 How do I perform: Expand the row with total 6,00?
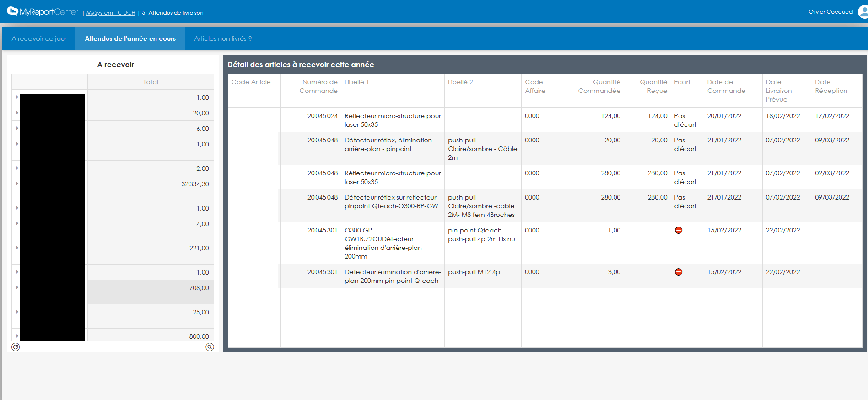(x=17, y=129)
